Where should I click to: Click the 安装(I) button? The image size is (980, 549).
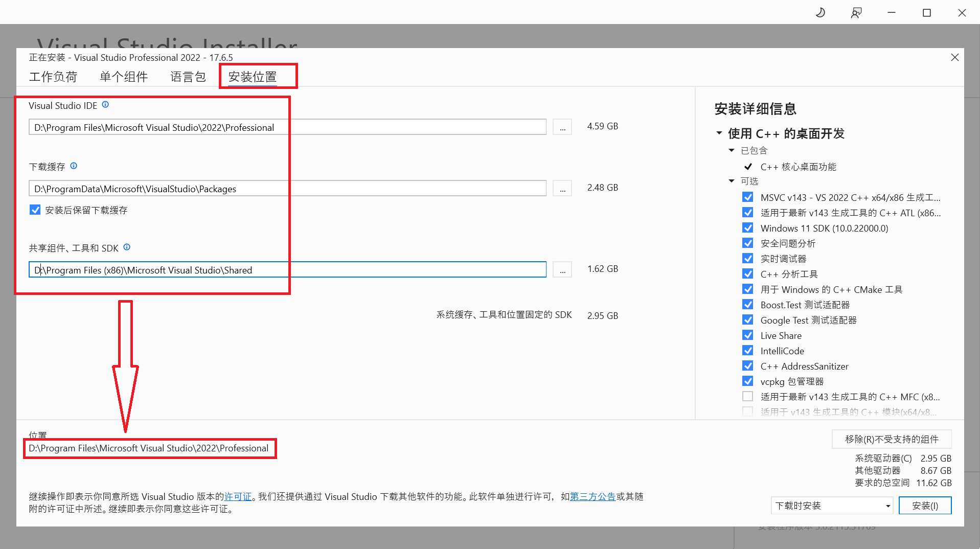point(925,506)
